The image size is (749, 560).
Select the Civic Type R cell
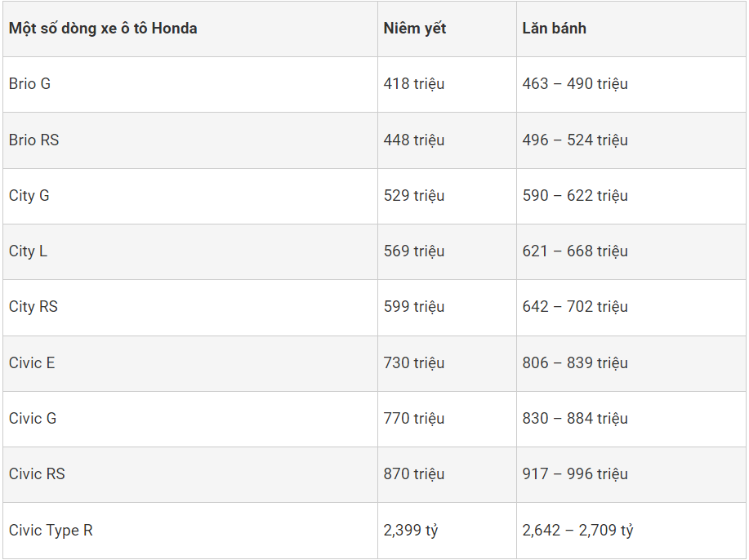click(x=51, y=531)
